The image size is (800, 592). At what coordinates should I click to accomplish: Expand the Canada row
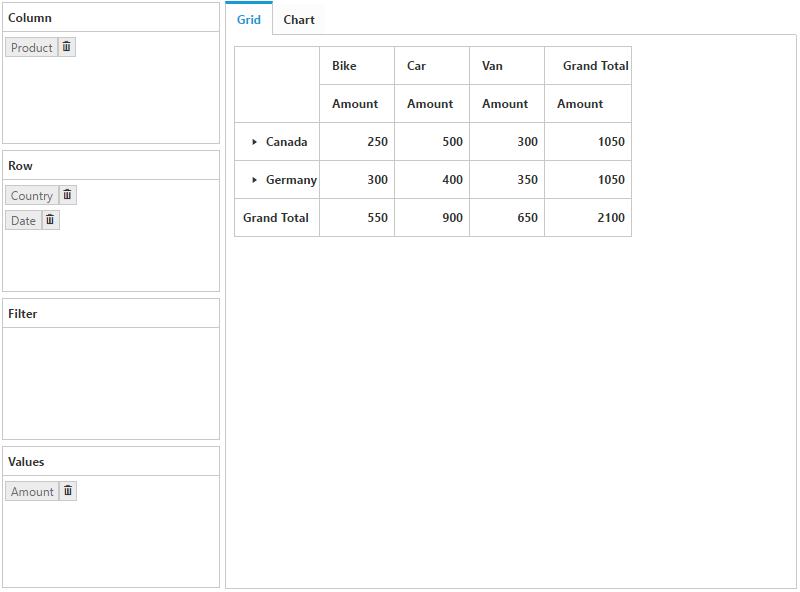click(254, 142)
